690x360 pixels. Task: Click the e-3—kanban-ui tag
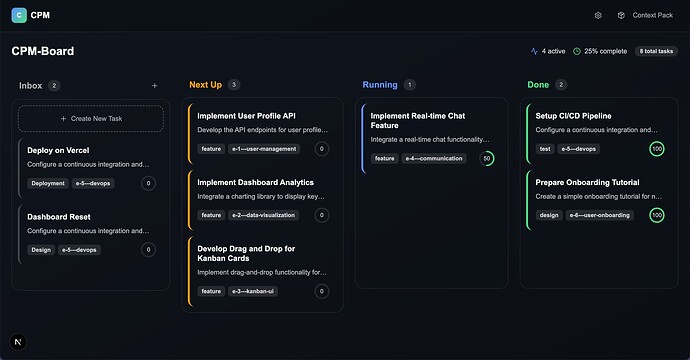pos(253,291)
